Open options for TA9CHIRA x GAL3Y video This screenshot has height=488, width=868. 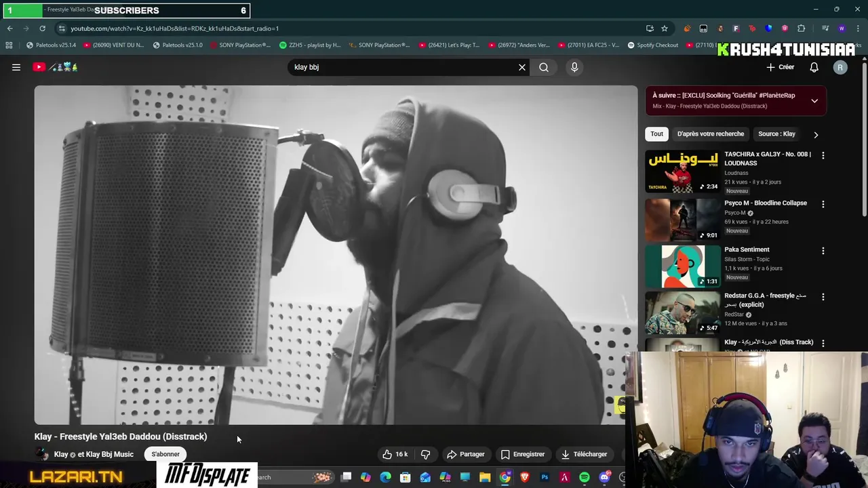point(823,155)
